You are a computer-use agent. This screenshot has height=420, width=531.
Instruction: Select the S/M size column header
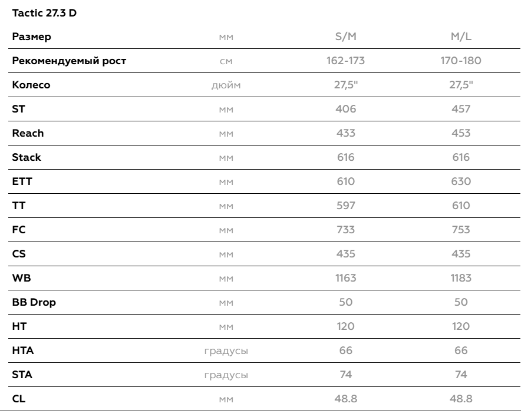pos(346,36)
